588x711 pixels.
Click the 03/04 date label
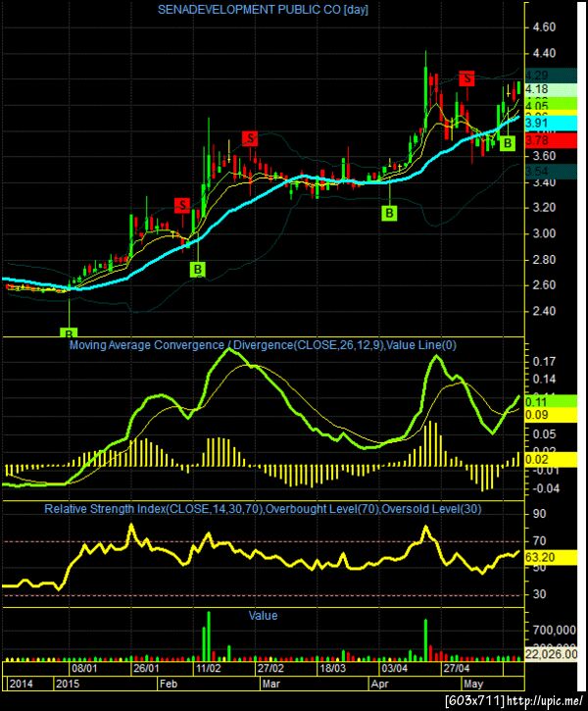point(394,669)
